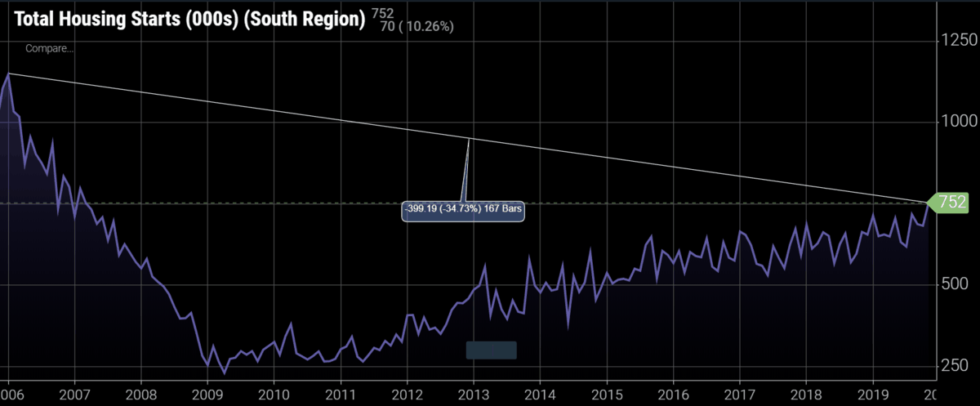Select the measurement tooltip showing 167 Bars

[x=463, y=210]
